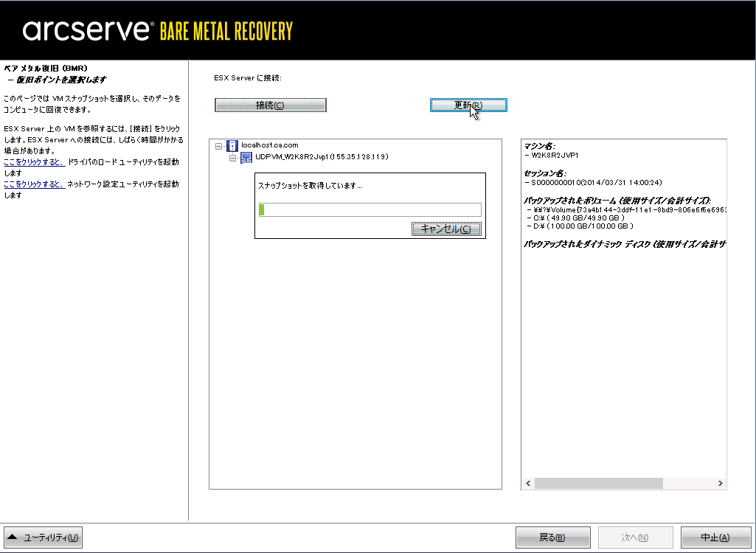Open the ユーティリティ(U) utilities menu

pos(43,537)
